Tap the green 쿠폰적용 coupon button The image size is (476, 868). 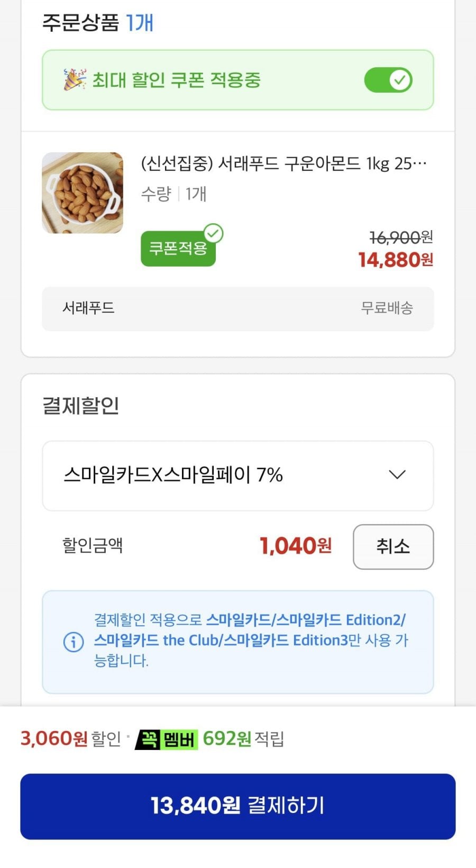pyautogui.click(x=178, y=248)
